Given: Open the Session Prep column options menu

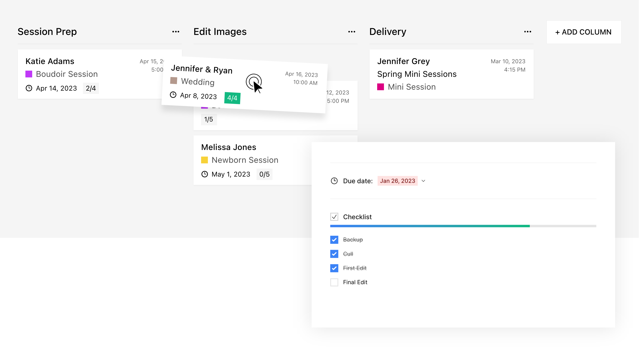Looking at the screenshot, I should [x=177, y=32].
